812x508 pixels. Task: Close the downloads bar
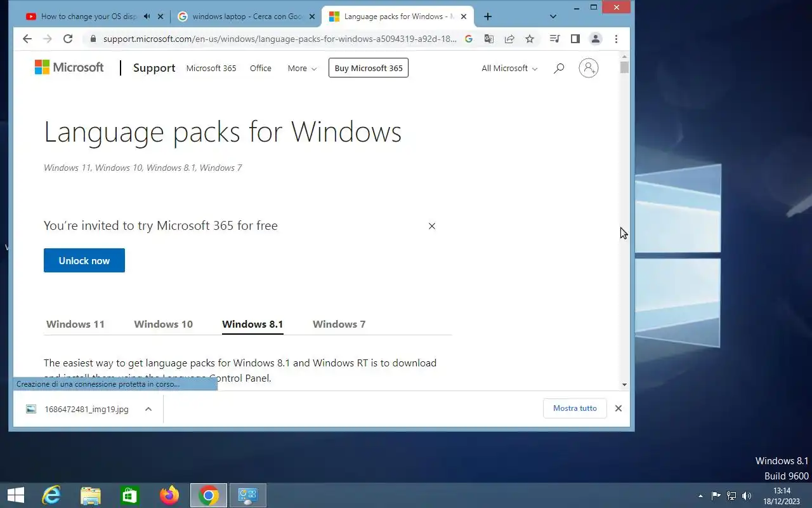pos(619,408)
